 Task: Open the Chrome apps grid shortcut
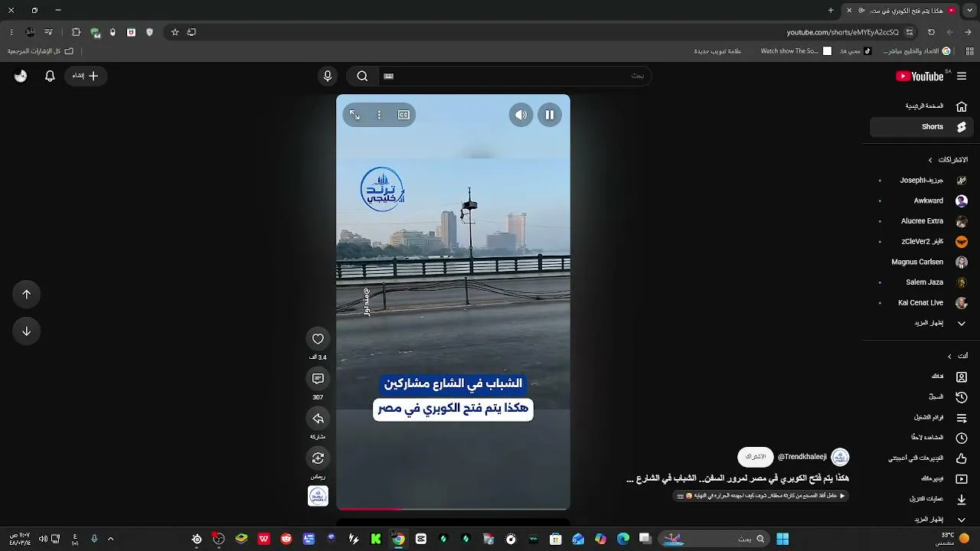(970, 51)
